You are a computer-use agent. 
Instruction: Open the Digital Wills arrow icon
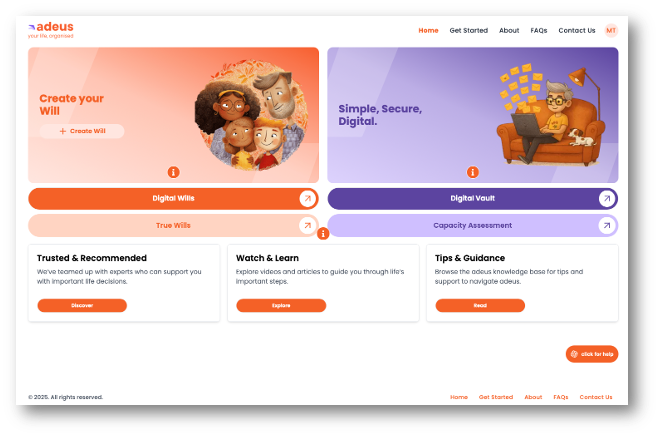click(308, 198)
